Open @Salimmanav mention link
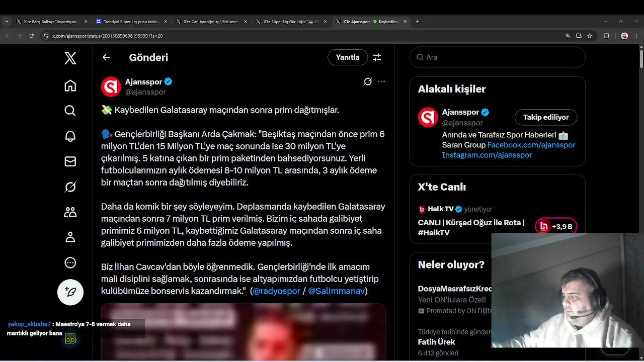Viewport: 644px width, 362px height. click(336, 291)
